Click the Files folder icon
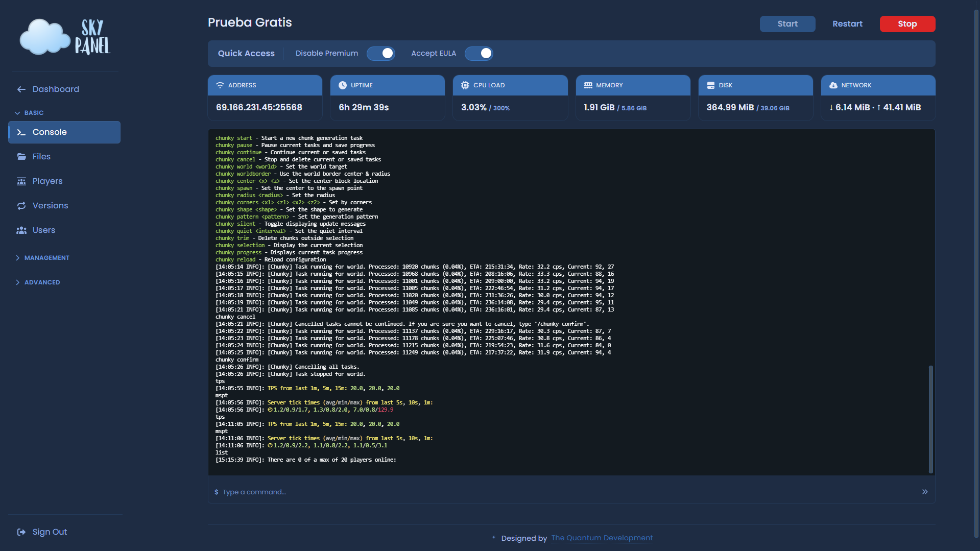The width and height of the screenshot is (980, 551). click(x=21, y=157)
